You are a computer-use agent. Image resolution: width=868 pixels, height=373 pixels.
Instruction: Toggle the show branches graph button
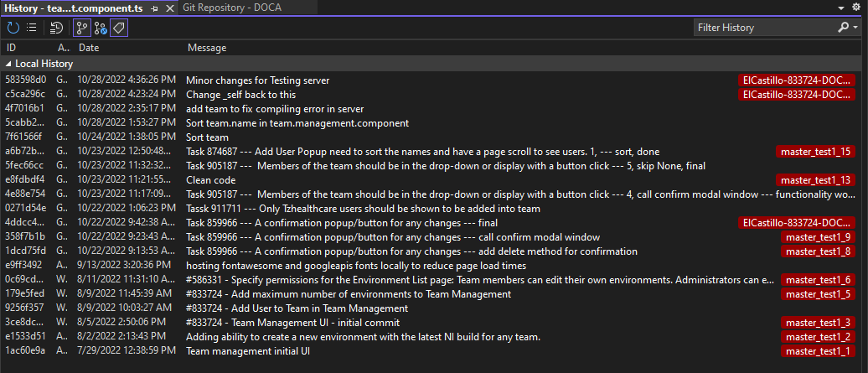(x=82, y=28)
